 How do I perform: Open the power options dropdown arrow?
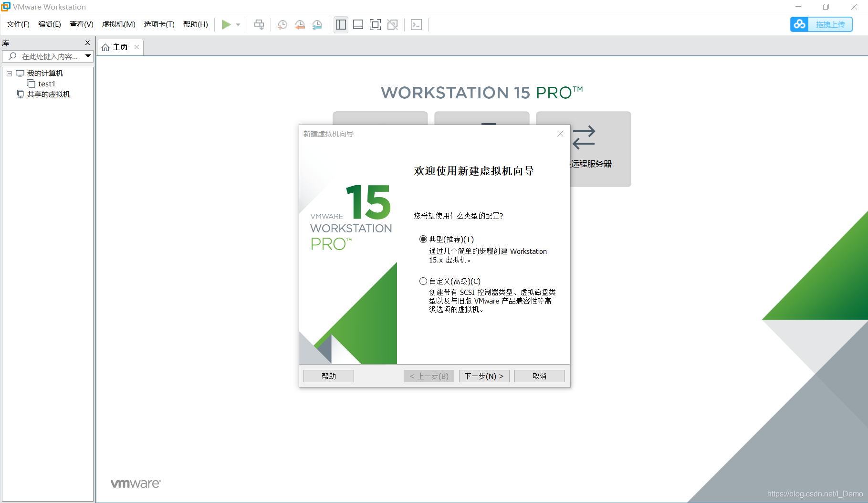click(238, 25)
